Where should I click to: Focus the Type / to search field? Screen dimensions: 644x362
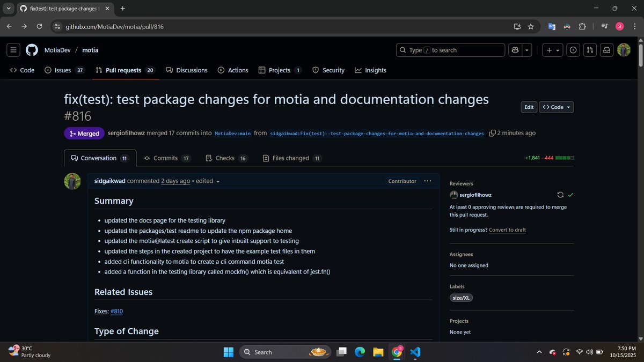tap(451, 50)
